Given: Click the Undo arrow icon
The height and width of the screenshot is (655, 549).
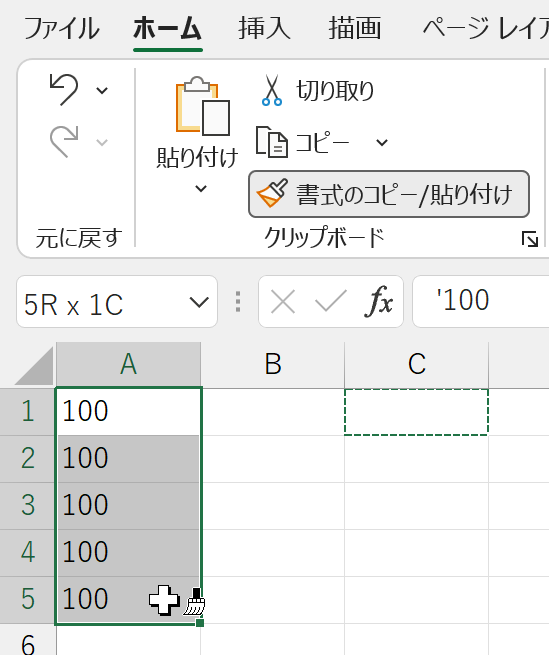Looking at the screenshot, I should (64, 89).
